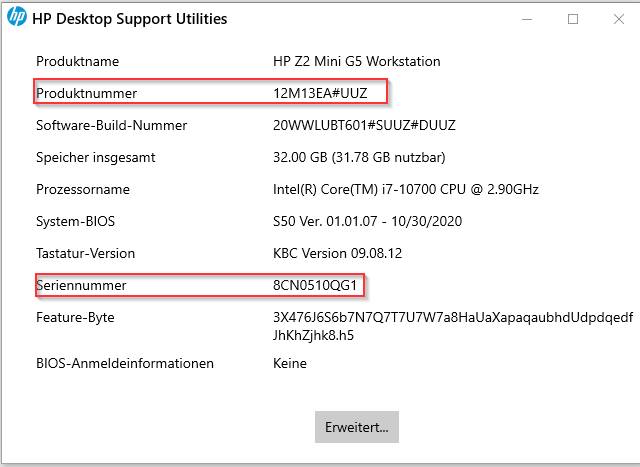Select Feature-Byte second line 'JhKhZjhk8.h5'
640x467 pixels.
[x=313, y=336]
